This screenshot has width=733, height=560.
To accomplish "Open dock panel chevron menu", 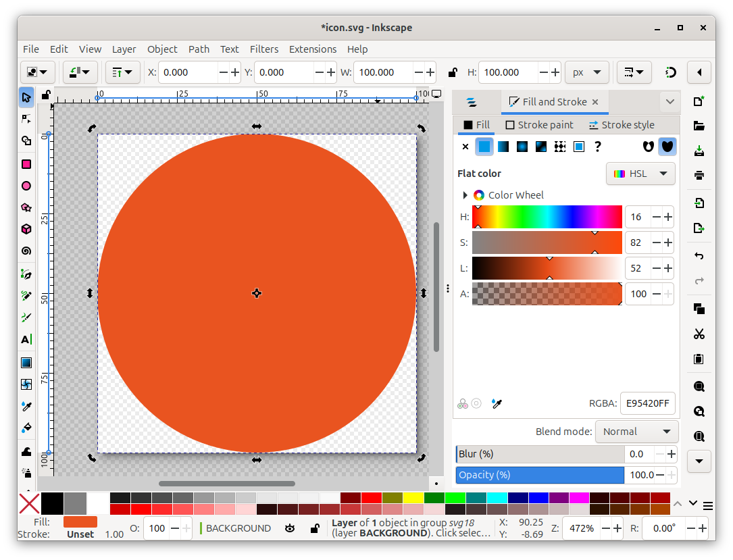I will tap(670, 102).
